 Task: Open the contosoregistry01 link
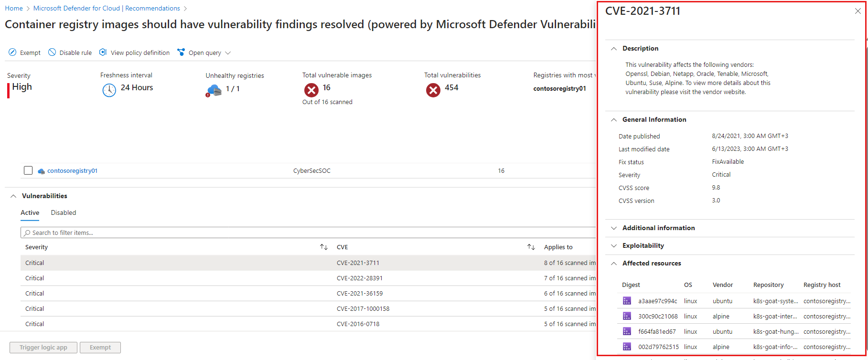click(72, 171)
